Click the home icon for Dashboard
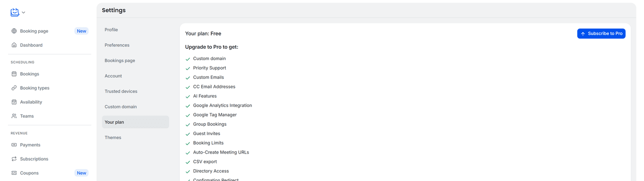The width and height of the screenshot is (644, 181). [14, 45]
